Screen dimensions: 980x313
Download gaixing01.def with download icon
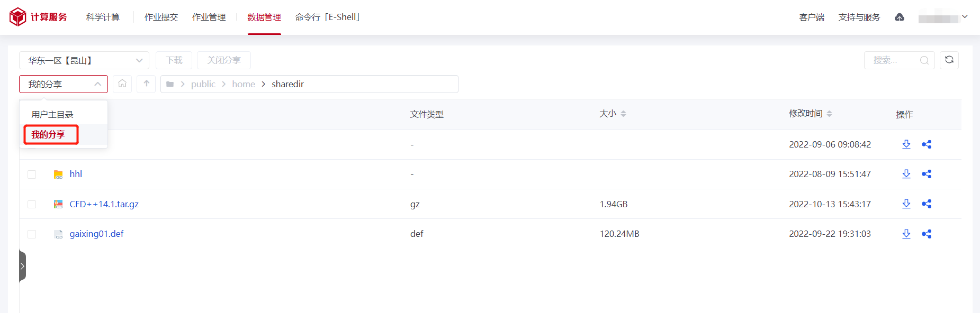906,234
